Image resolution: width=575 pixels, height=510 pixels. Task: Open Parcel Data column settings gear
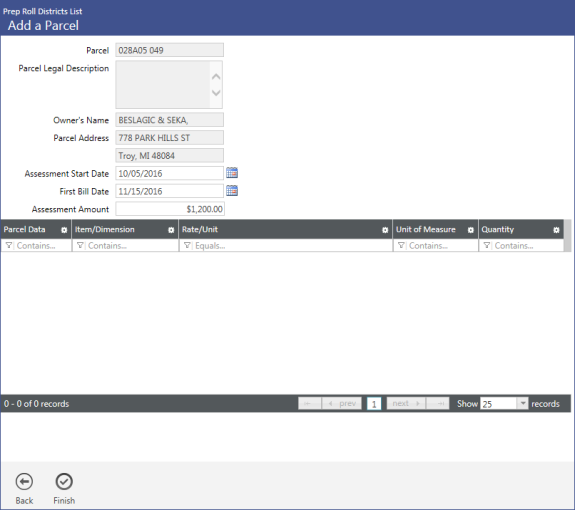64,230
